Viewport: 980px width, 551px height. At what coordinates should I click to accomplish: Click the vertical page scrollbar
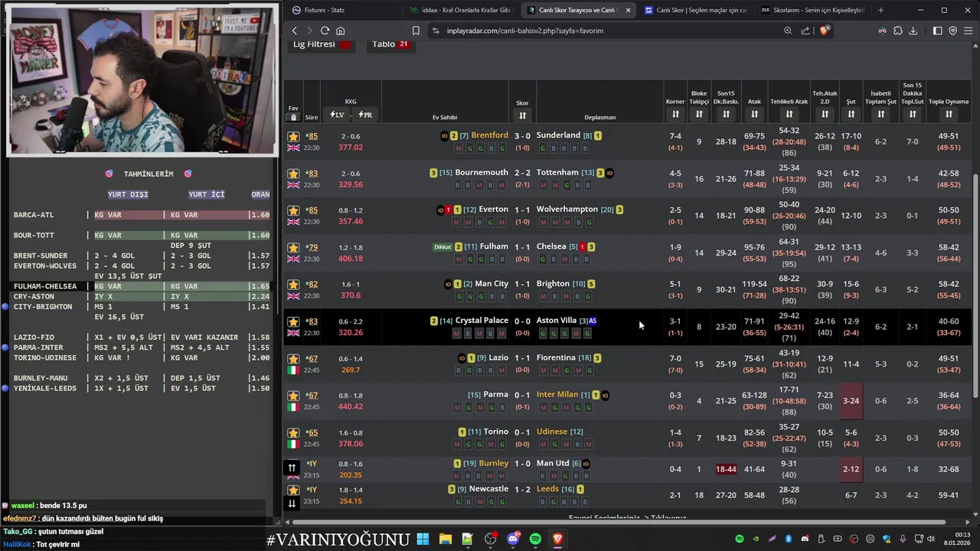975,285
